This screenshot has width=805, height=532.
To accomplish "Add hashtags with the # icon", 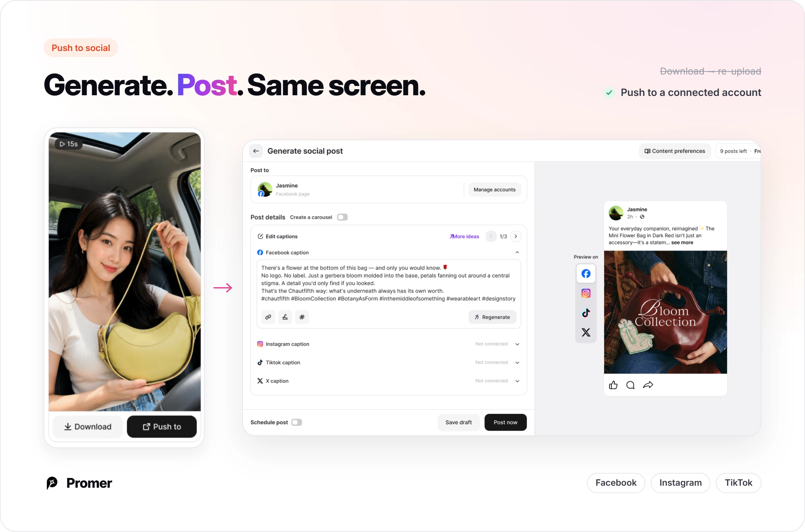I will click(302, 317).
